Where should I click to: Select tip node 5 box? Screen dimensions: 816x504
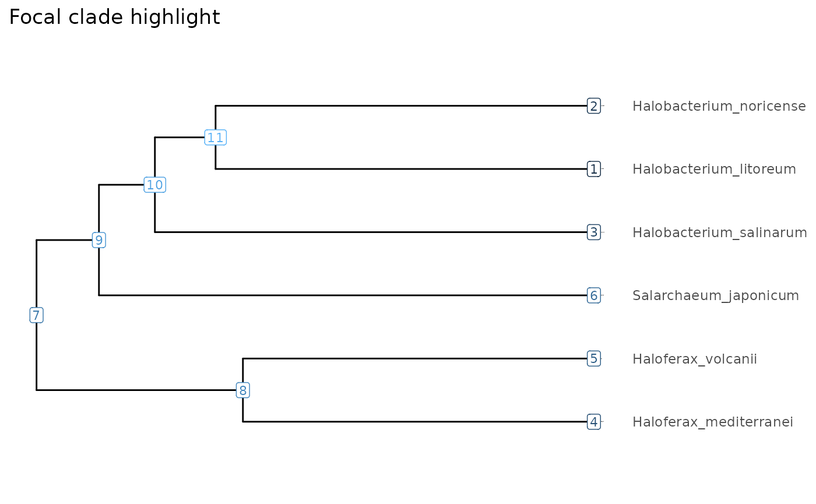click(x=594, y=358)
